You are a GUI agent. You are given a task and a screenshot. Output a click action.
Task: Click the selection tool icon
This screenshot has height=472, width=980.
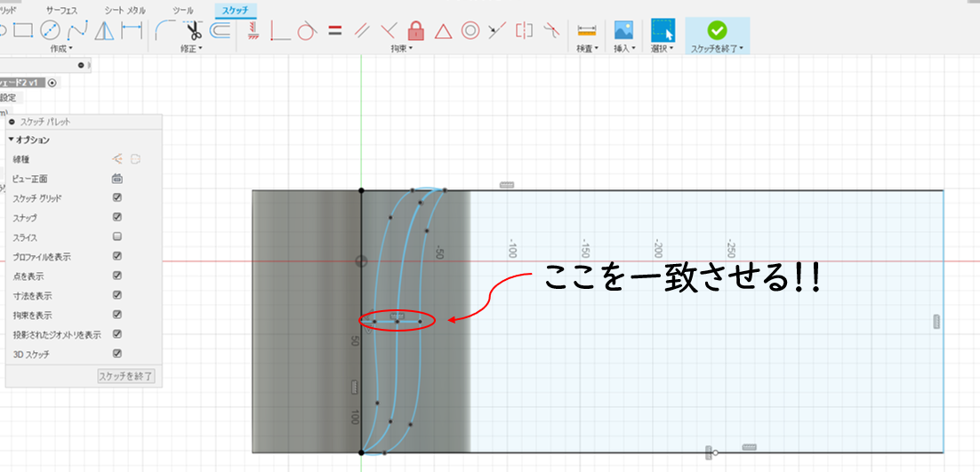pyautogui.click(x=663, y=30)
